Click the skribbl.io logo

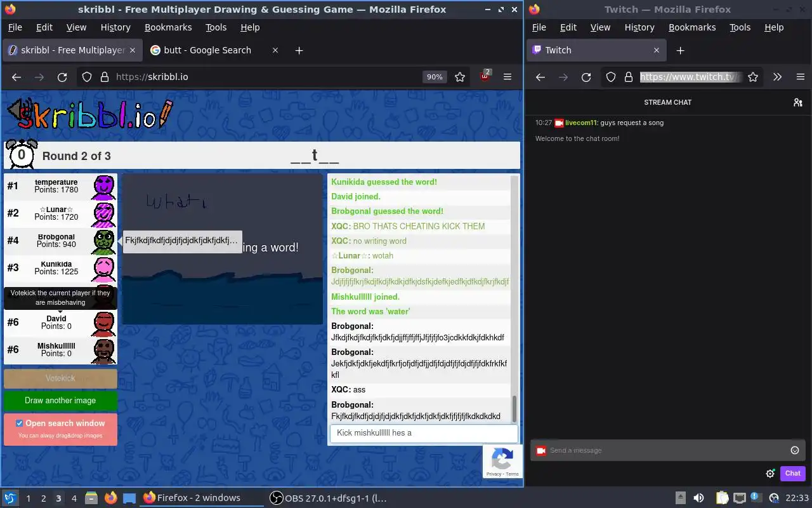tap(89, 115)
